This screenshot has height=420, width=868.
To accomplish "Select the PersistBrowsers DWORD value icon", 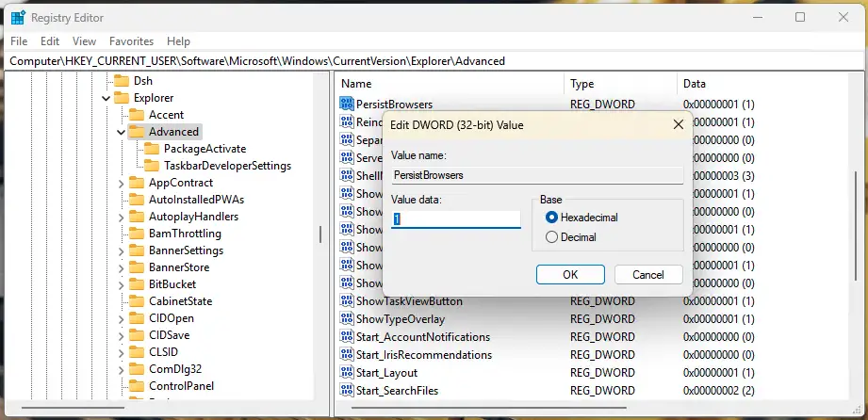I will [x=347, y=104].
